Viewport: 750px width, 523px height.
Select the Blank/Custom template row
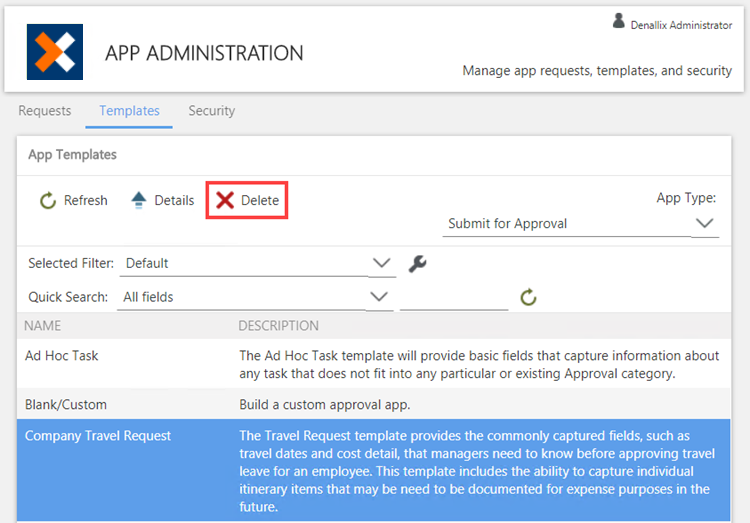[x=66, y=405]
